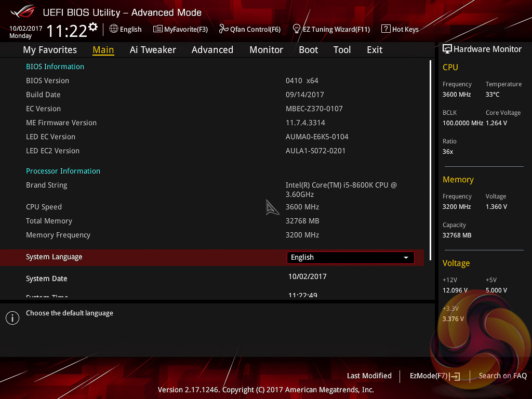Go to the Monitor tab
Viewport: 532px width, 399px height.
pos(266,50)
